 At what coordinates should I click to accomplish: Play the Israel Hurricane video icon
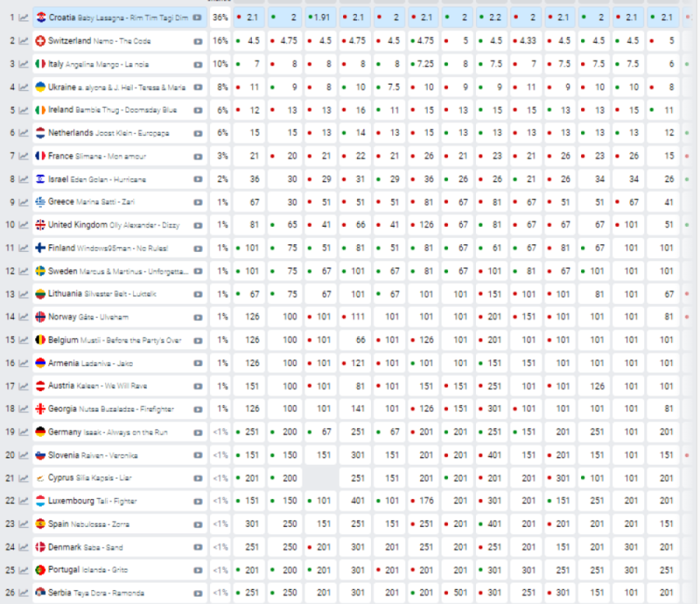tap(198, 180)
